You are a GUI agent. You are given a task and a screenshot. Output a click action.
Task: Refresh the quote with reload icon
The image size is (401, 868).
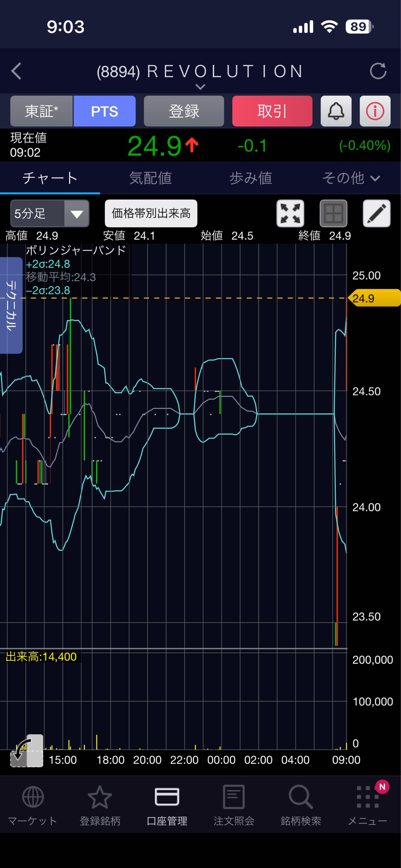point(378,71)
